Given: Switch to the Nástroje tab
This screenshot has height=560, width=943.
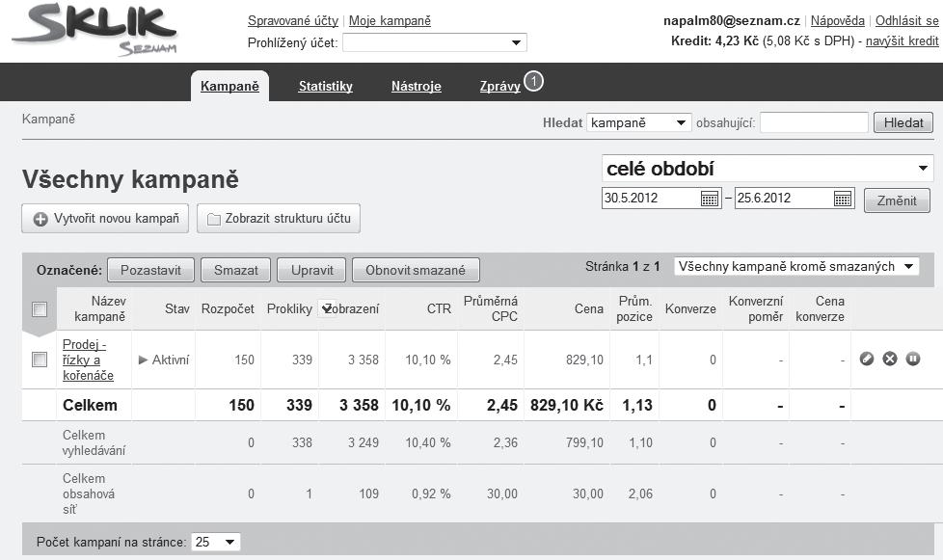Looking at the screenshot, I should tap(417, 86).
